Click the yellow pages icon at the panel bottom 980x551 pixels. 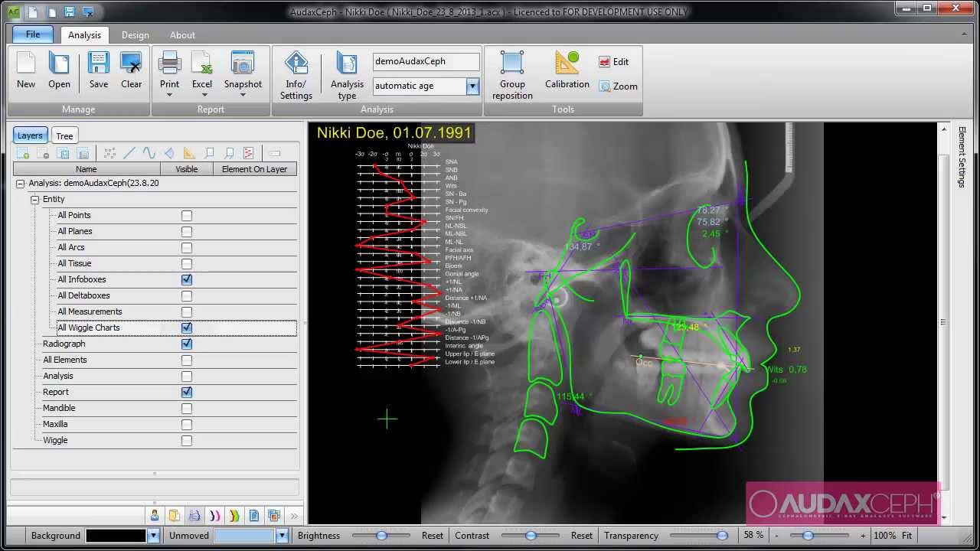(x=175, y=516)
